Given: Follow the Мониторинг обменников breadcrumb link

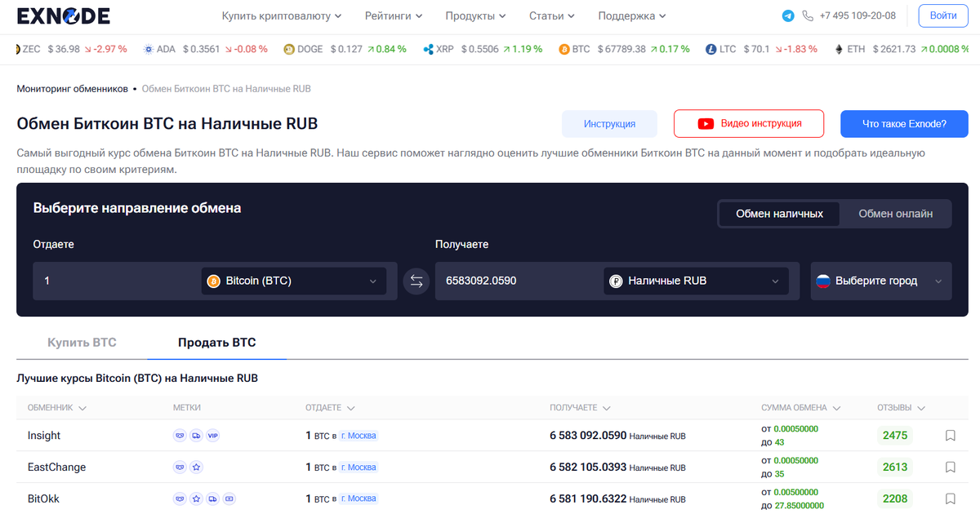Looking at the screenshot, I should [72, 88].
